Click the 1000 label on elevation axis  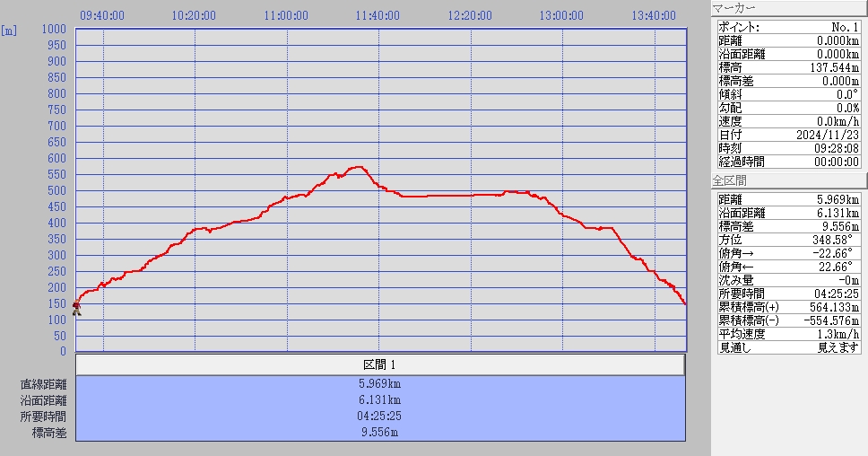pyautogui.click(x=55, y=30)
